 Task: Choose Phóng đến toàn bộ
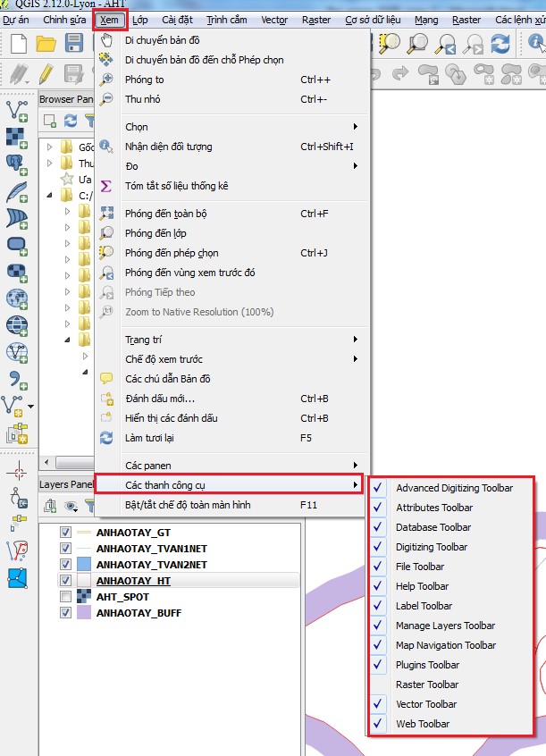pos(232,214)
